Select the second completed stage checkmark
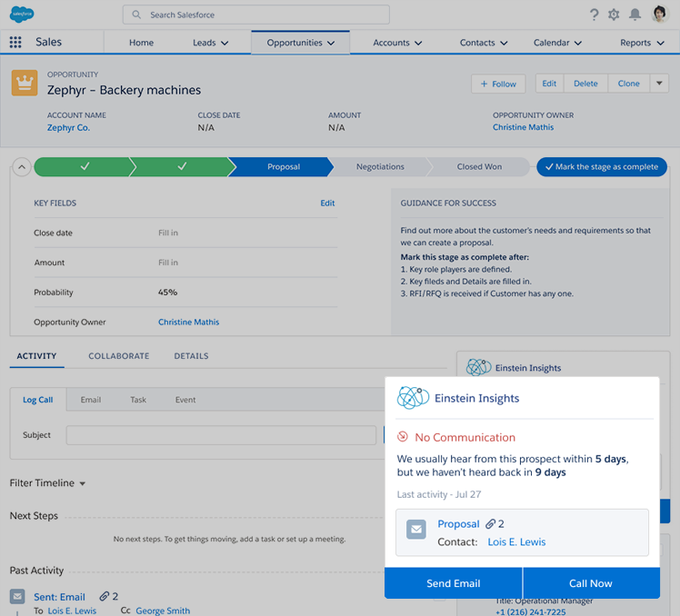The height and width of the screenshot is (616, 680). (181, 167)
